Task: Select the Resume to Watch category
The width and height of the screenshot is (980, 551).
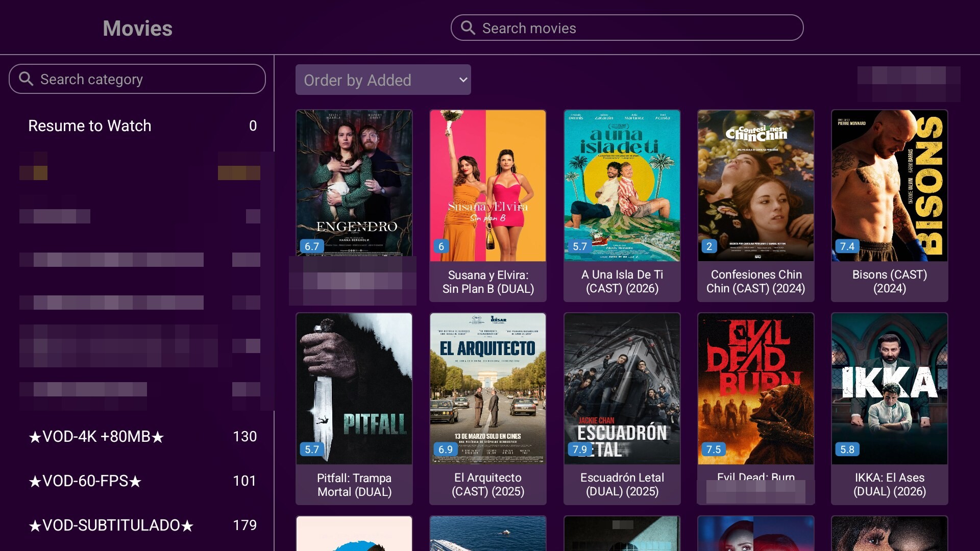Action: coord(142,126)
